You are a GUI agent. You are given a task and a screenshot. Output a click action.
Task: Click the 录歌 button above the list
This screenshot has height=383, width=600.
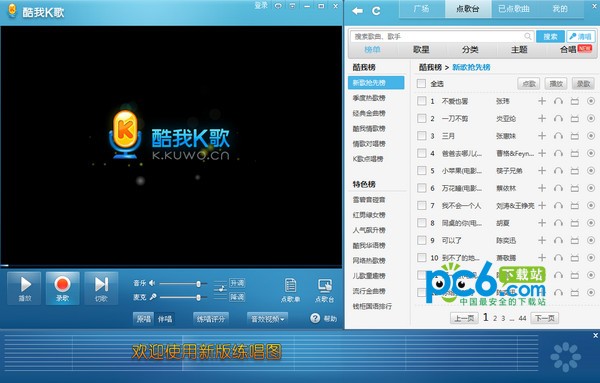point(583,83)
